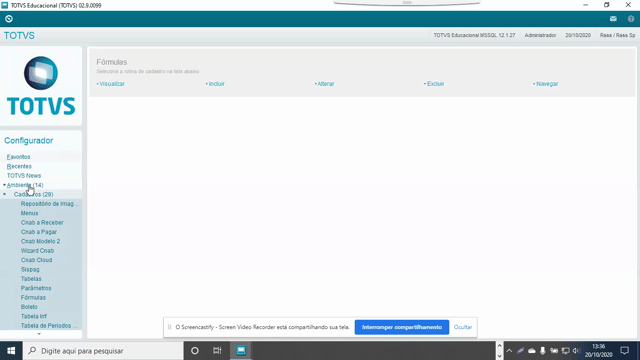Select Tabela de Períodos item
The height and width of the screenshot is (360, 640).
pos(49,326)
